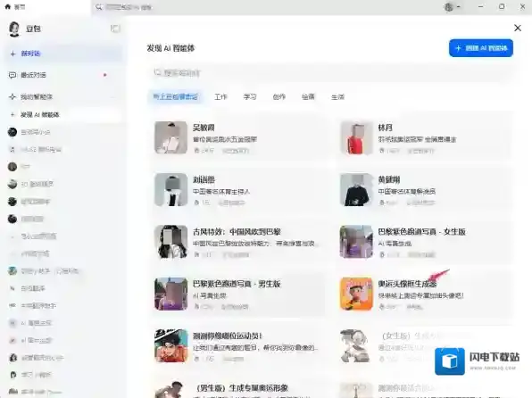
Task: Click the plus icon beside 发现 AI 智能体
Action: point(12,115)
